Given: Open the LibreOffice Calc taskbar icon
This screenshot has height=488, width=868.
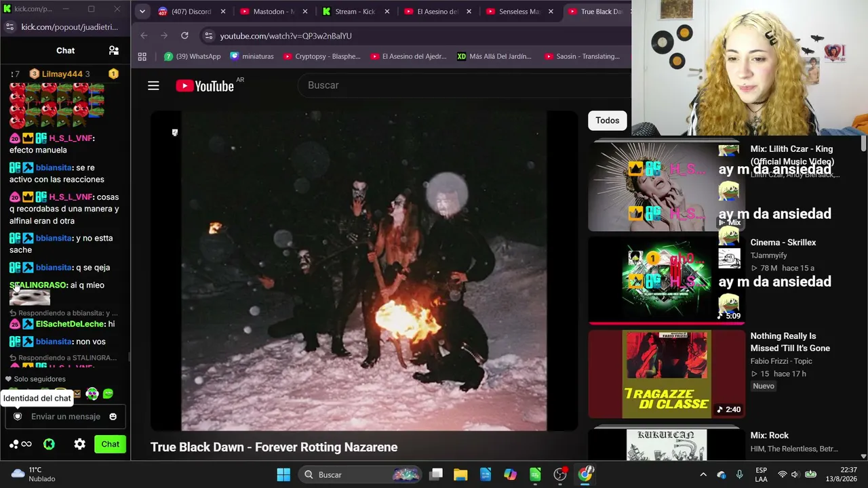Looking at the screenshot, I should click(x=535, y=474).
